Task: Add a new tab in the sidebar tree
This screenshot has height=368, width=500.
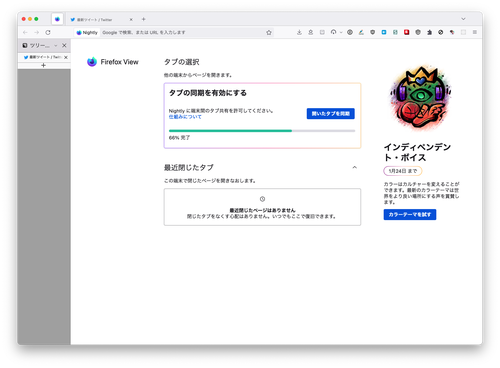Action: (43, 65)
